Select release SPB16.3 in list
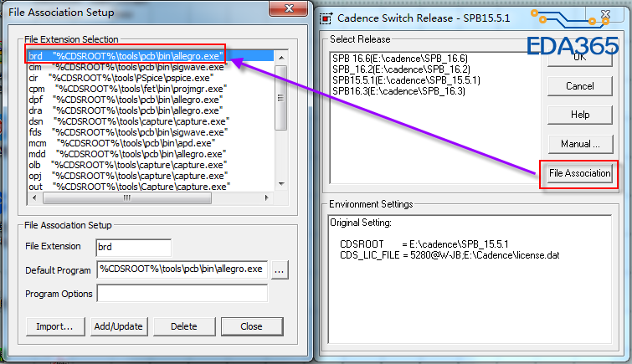632x364 pixels. point(398,91)
